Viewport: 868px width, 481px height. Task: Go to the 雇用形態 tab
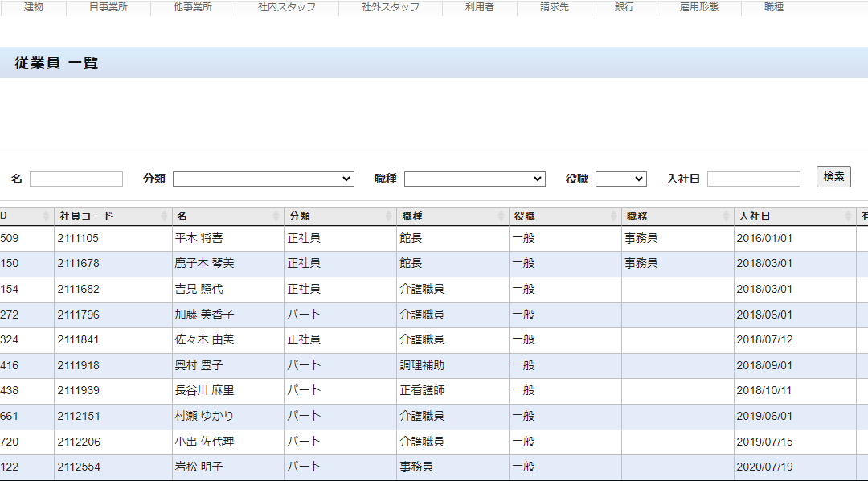698,7
